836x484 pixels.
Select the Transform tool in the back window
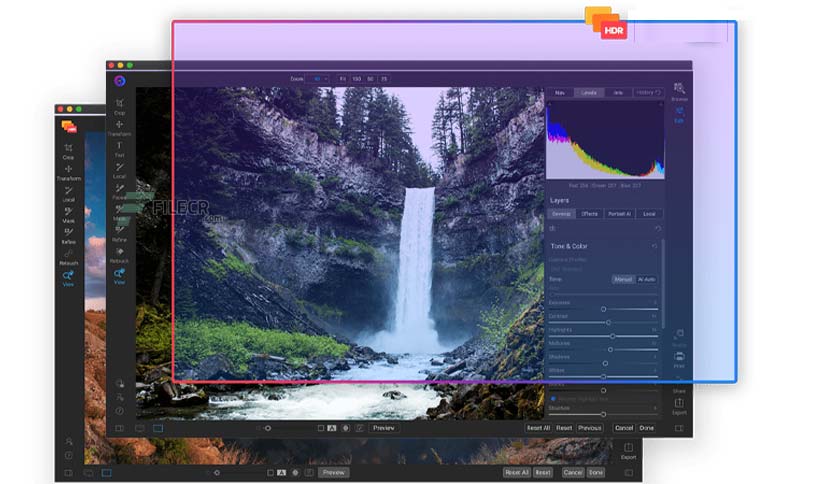(68, 172)
